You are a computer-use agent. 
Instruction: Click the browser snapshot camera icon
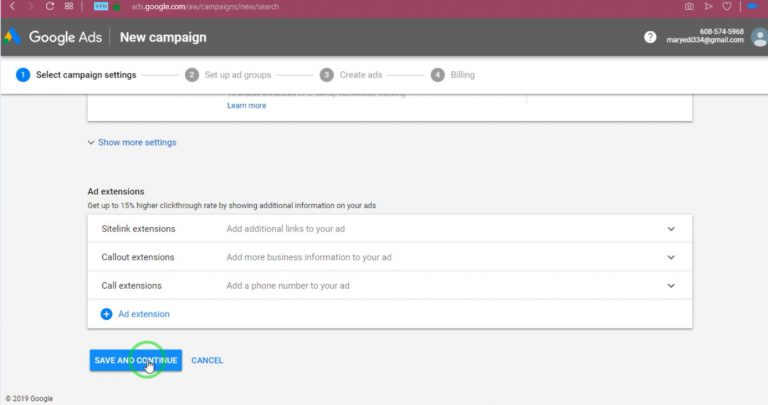pyautogui.click(x=689, y=6)
